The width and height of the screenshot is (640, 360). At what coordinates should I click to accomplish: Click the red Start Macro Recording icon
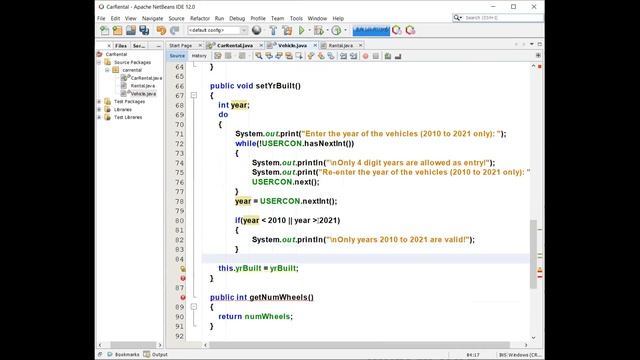click(x=365, y=56)
